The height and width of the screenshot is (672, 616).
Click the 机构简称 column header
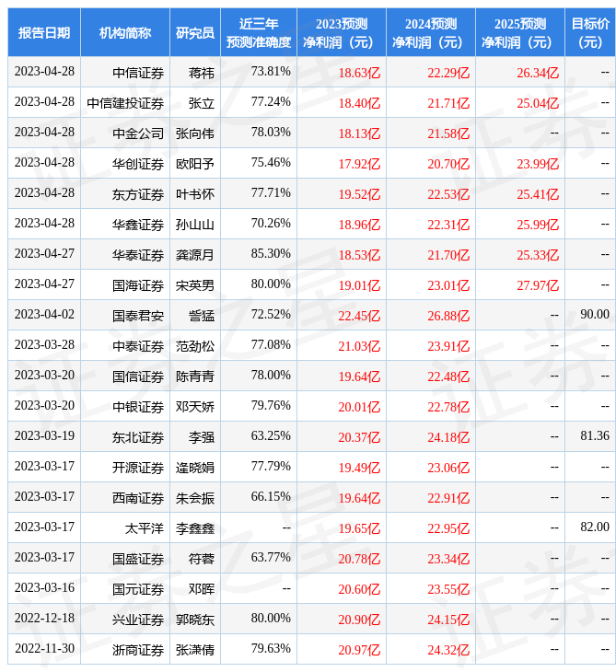point(125,32)
